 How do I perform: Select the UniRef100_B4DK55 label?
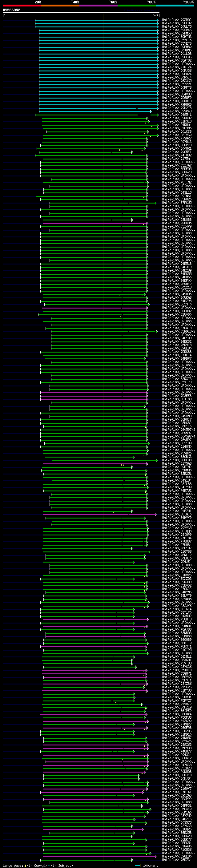pyautogui.click(x=177, y=274)
